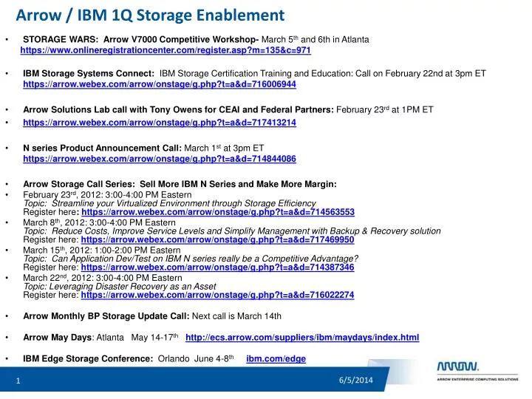Register for March 15th Dev/Test call
The height and width of the screenshot is (399, 532).
click(217, 267)
